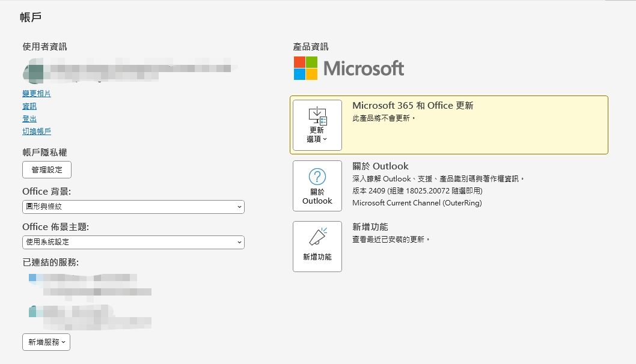Viewport: 636px width, 364px height.
Task: Click the 關於 Outlook heading text
Action: (380, 166)
